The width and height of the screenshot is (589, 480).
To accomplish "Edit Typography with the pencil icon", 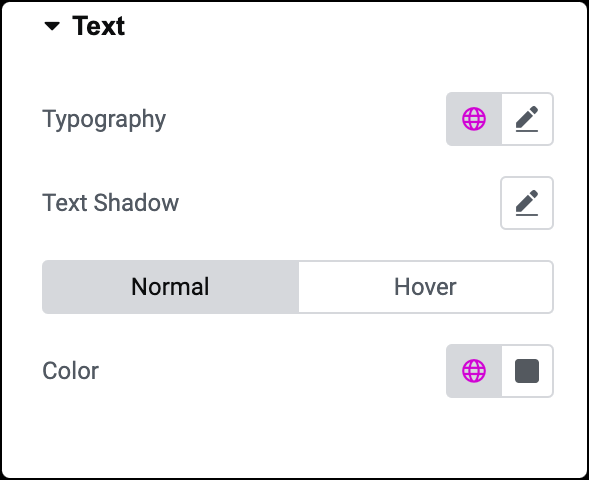I will pyautogui.click(x=527, y=119).
